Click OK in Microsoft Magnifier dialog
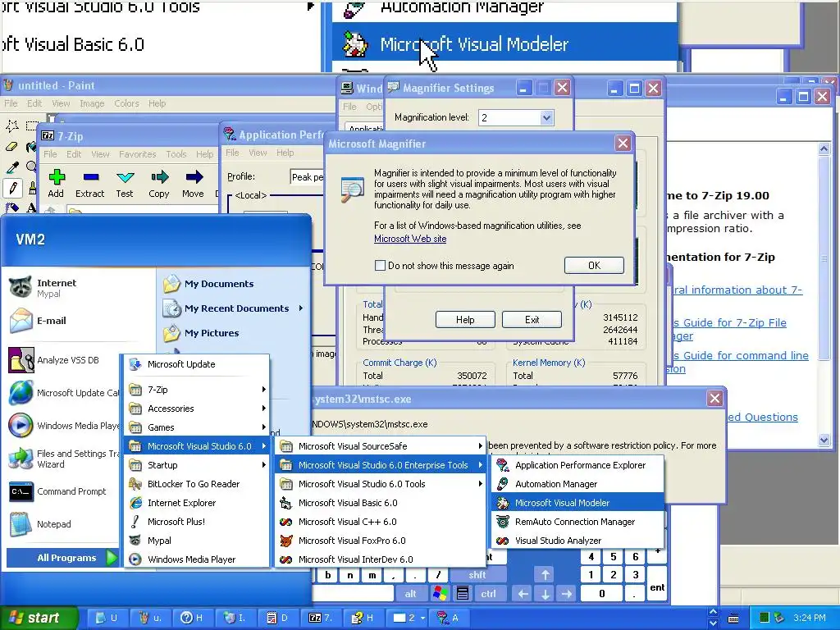This screenshot has width=840, height=630. [594, 265]
